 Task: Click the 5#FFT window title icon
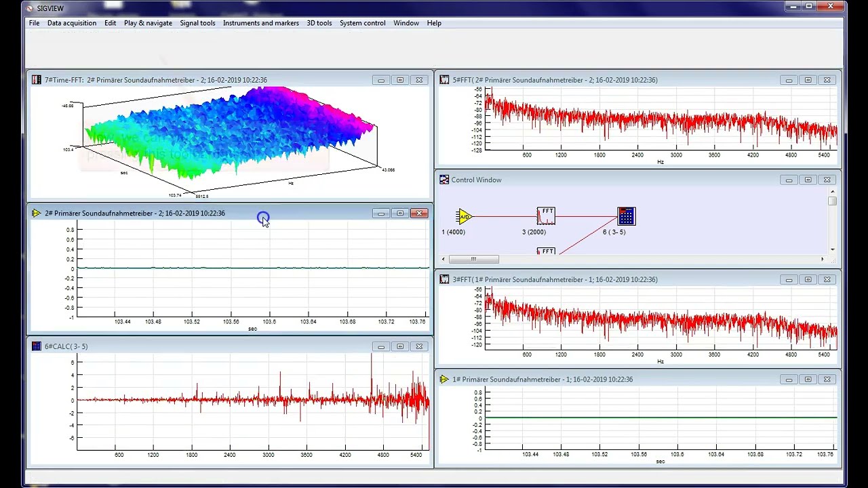pos(444,80)
